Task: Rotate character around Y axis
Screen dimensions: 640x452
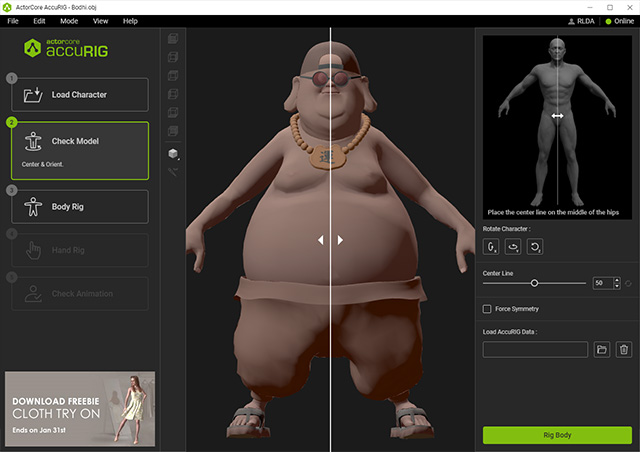Action: pyautogui.click(x=513, y=245)
